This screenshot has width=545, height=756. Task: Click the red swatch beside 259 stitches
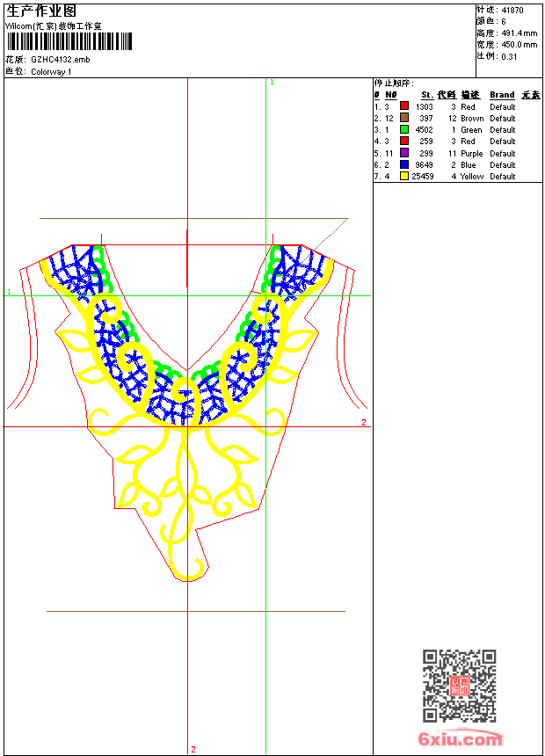404,141
